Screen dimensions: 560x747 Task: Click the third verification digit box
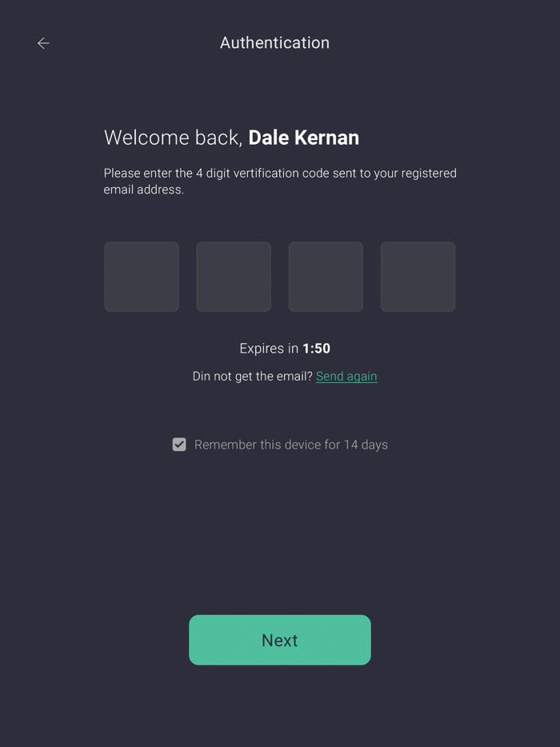pos(326,277)
